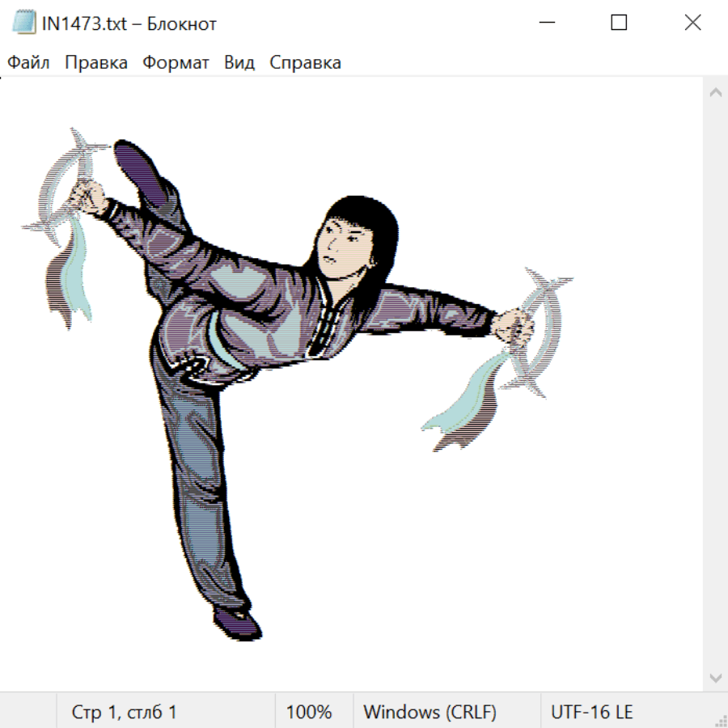
Task: Close the IN1473.txt Notepad window
Action: 692,23
